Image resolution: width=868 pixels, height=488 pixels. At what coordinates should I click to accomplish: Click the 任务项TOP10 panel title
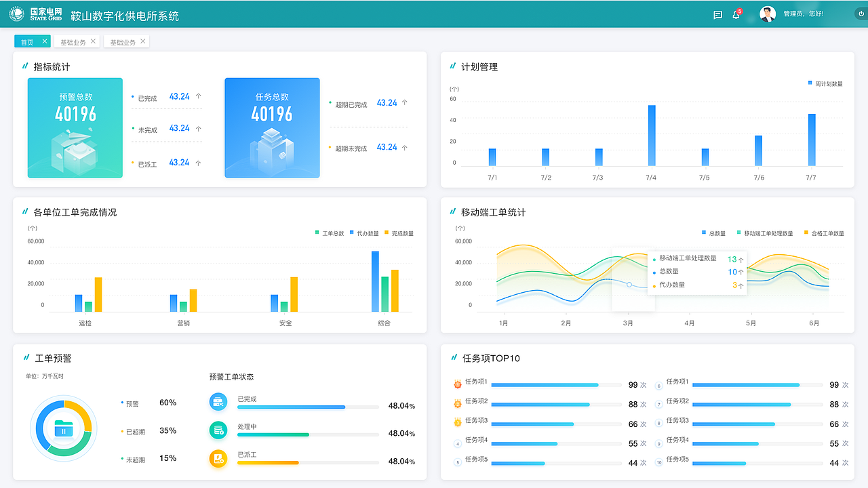(491, 359)
